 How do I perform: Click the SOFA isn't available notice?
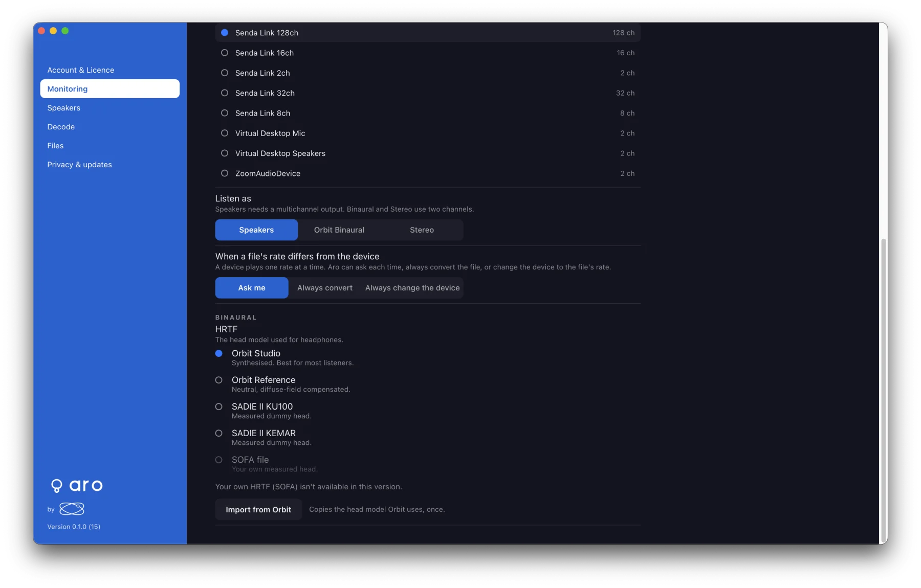coord(309,487)
